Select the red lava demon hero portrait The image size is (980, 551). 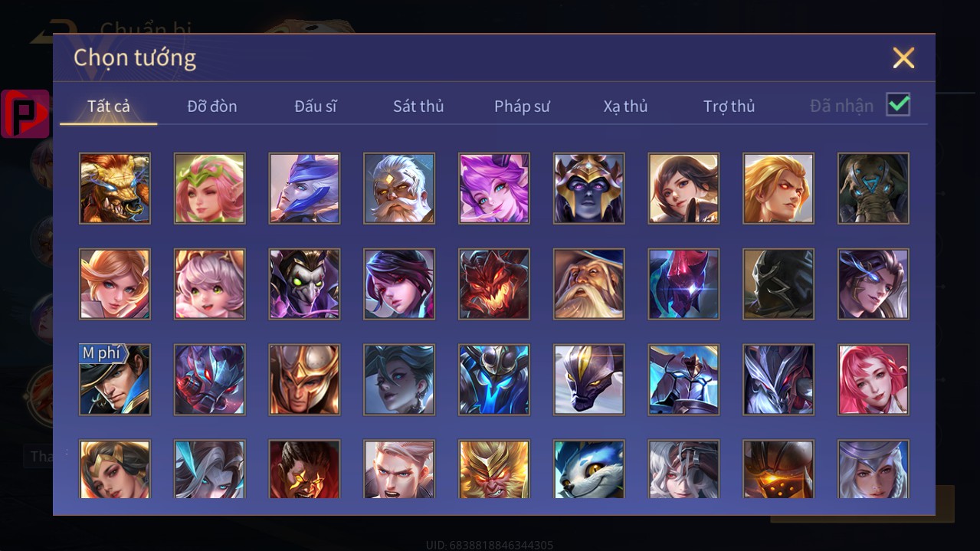click(x=494, y=284)
